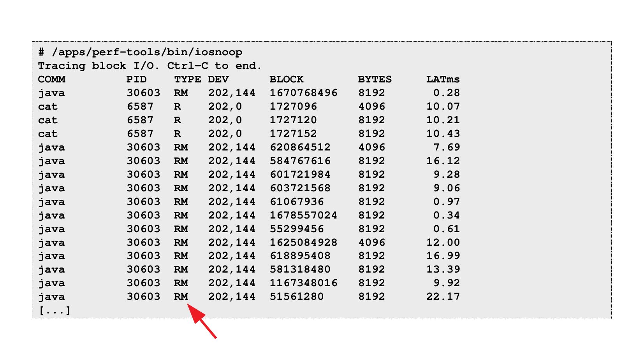
Task: Click block number 1727120
Action: click(x=293, y=120)
